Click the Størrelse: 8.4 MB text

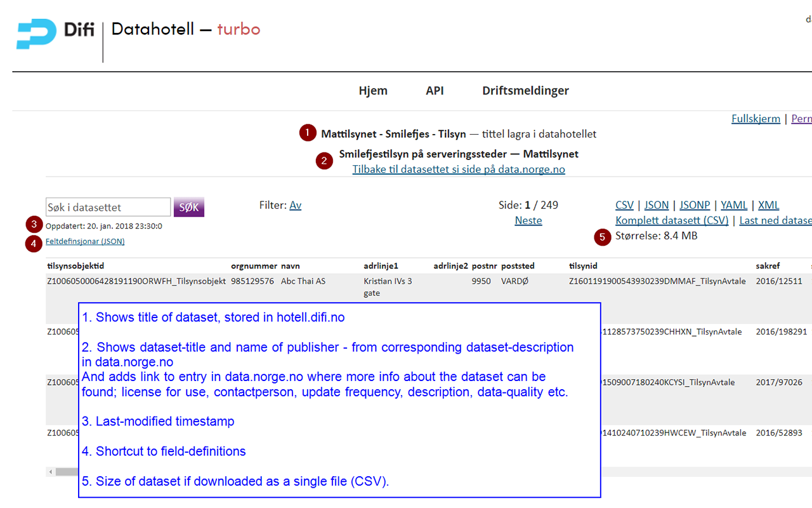click(x=657, y=236)
